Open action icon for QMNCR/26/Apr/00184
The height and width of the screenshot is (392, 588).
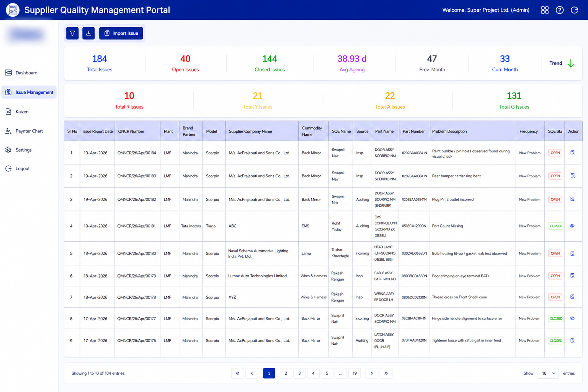pos(572,152)
